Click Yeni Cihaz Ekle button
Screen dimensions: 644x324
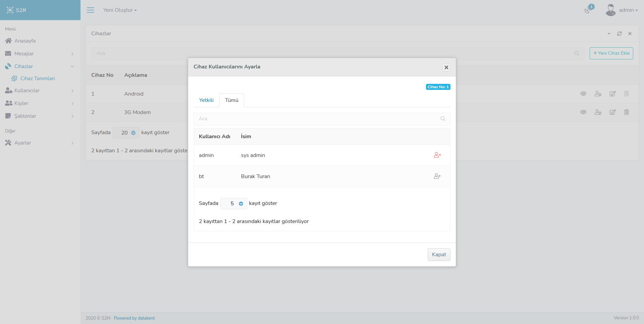click(611, 53)
